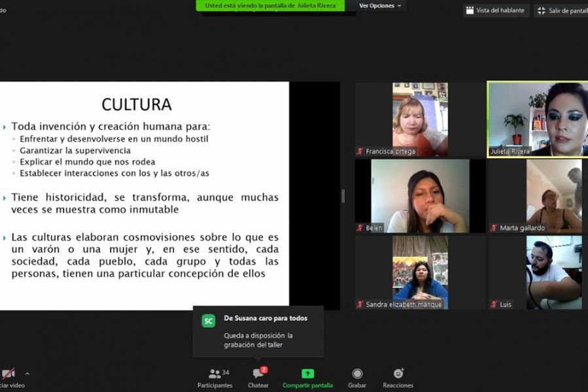Select Luis video thumbnail
This screenshot has width=588, height=392.
tap(538, 272)
